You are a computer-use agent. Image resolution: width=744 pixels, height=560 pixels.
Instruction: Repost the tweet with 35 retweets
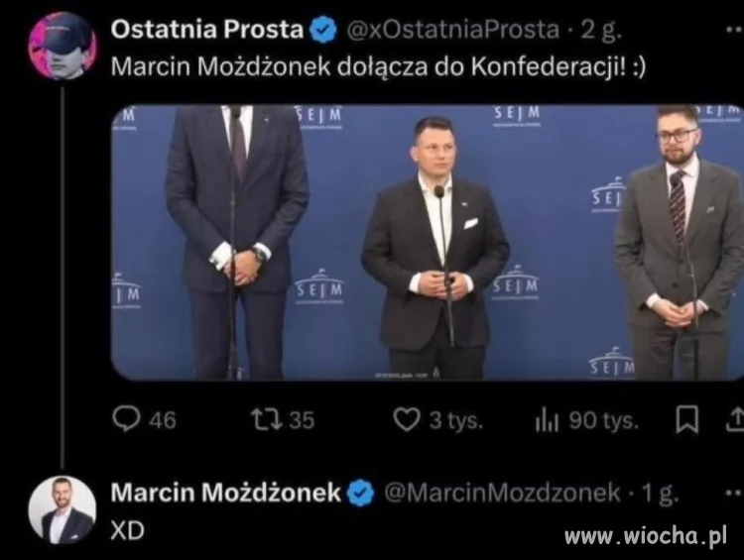pos(269,419)
